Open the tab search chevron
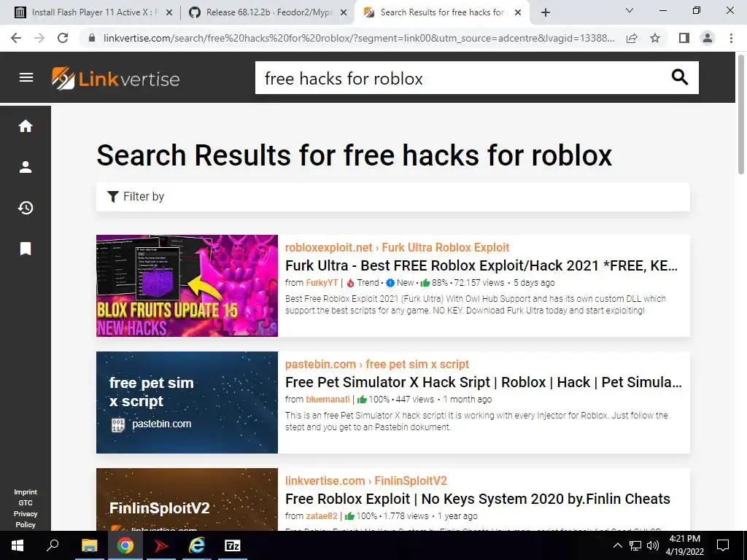The image size is (747, 560). click(630, 10)
